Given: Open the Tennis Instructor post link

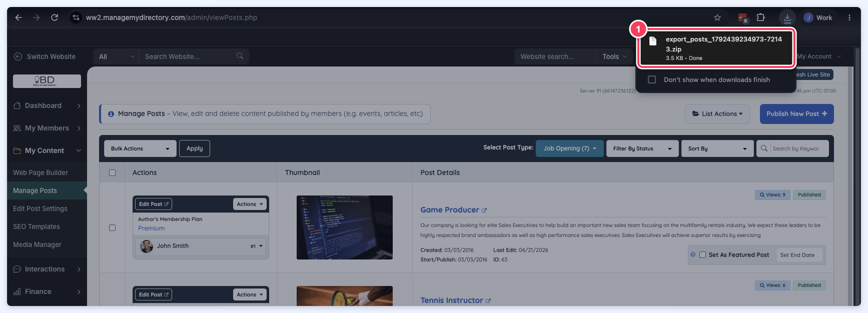Looking at the screenshot, I should coord(452,300).
